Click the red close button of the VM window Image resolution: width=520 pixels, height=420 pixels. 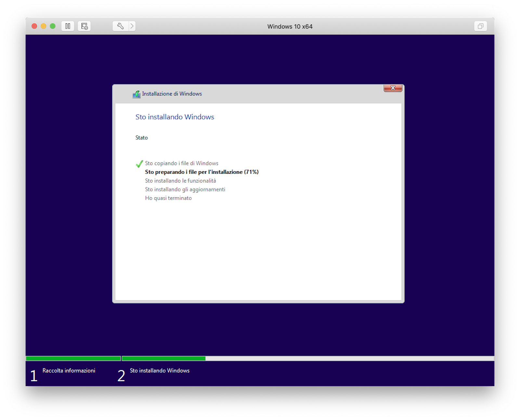[34, 26]
